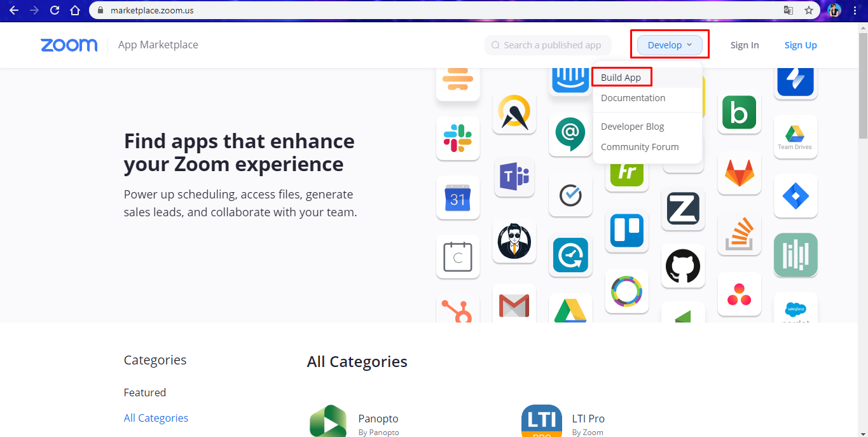Click the Slack app icon
This screenshot has width=868, height=437.
[x=458, y=138]
